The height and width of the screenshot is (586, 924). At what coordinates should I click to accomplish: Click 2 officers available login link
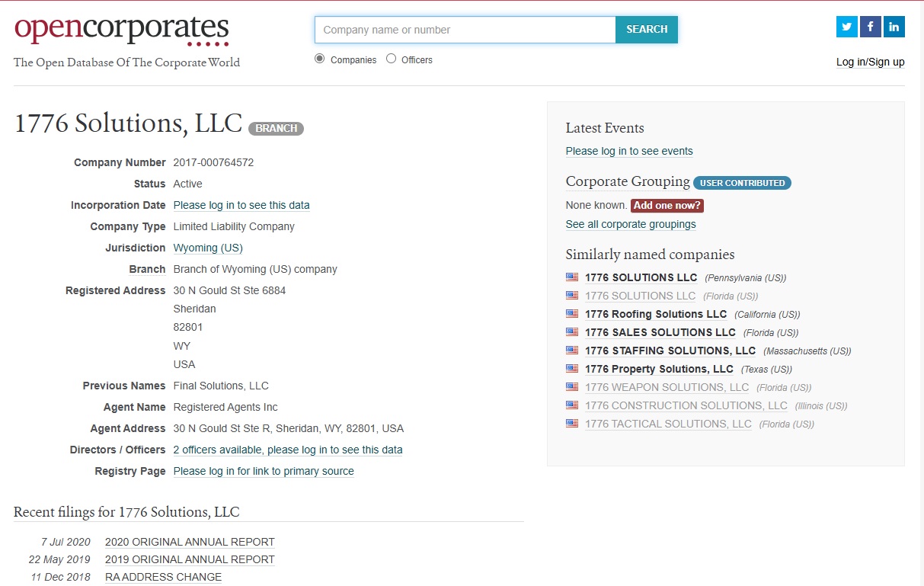[x=288, y=450]
